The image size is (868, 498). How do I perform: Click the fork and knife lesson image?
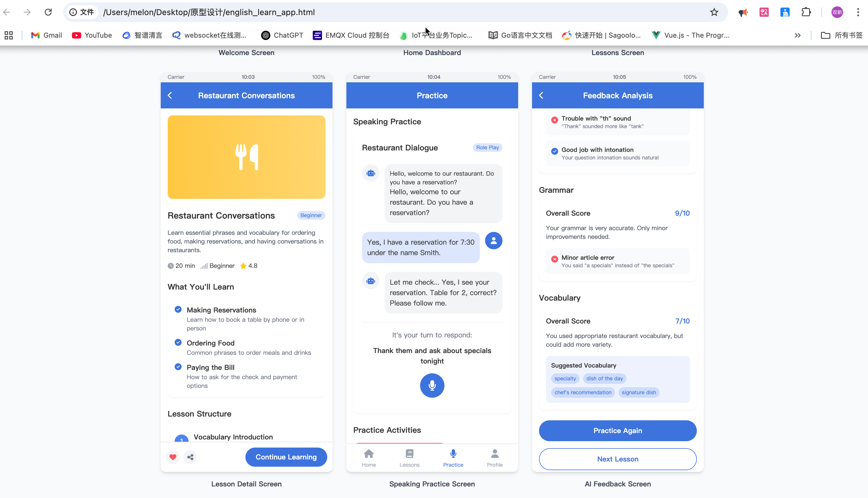pyautogui.click(x=246, y=157)
